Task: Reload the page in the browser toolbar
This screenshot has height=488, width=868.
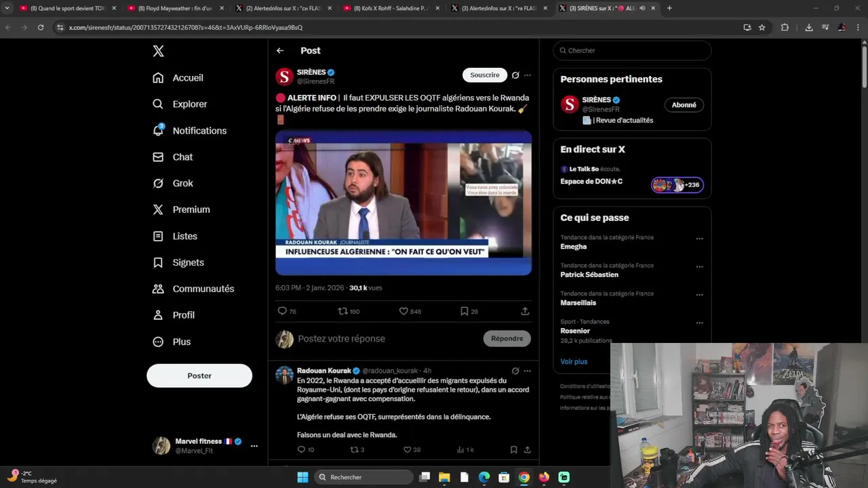Action: 41,27
